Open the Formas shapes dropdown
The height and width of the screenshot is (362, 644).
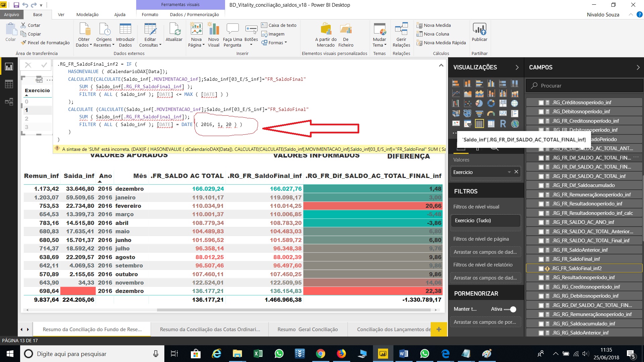274,43
